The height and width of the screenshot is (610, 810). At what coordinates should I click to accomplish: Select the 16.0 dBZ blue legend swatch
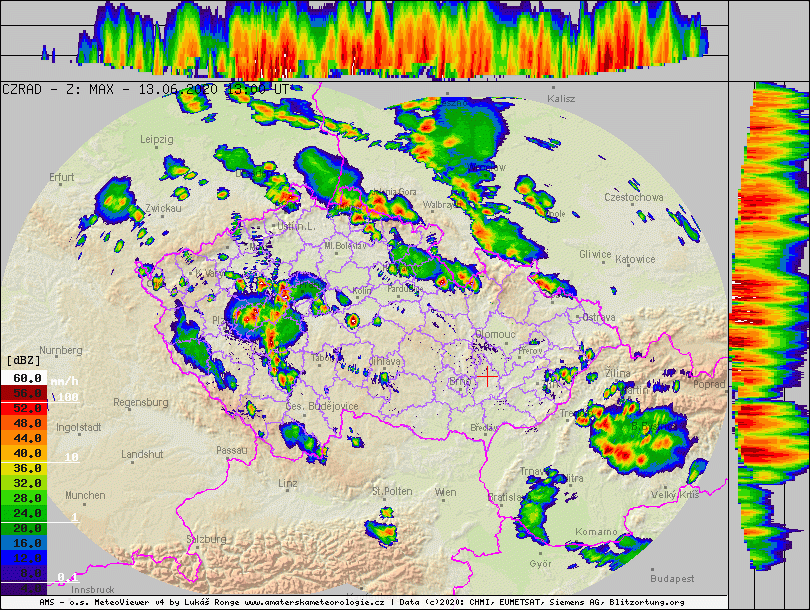[24, 542]
